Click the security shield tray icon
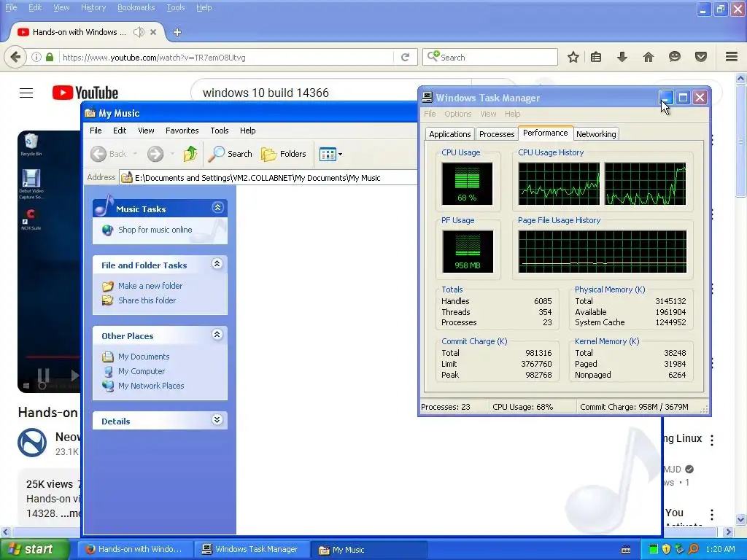747x560 pixels. 667,549
